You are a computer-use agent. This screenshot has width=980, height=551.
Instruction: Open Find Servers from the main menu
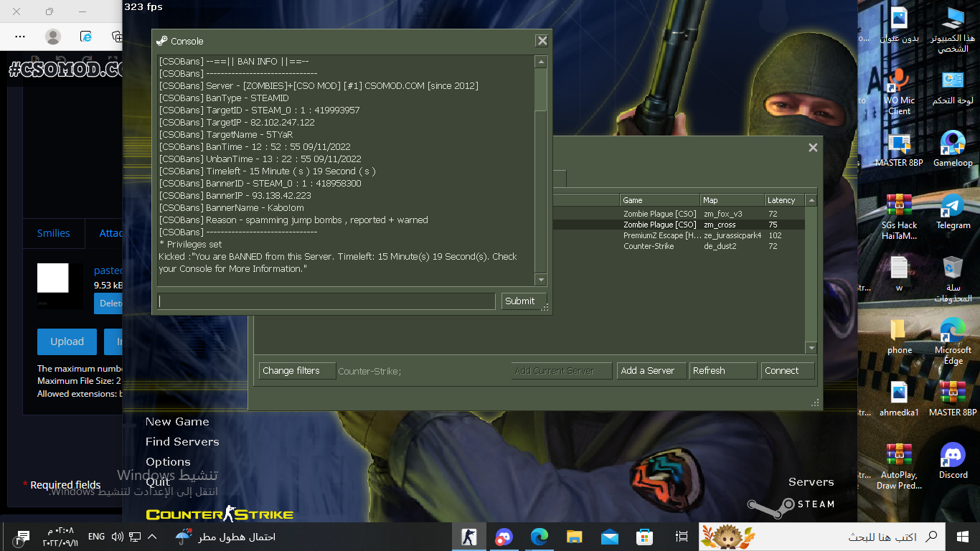(x=182, y=442)
